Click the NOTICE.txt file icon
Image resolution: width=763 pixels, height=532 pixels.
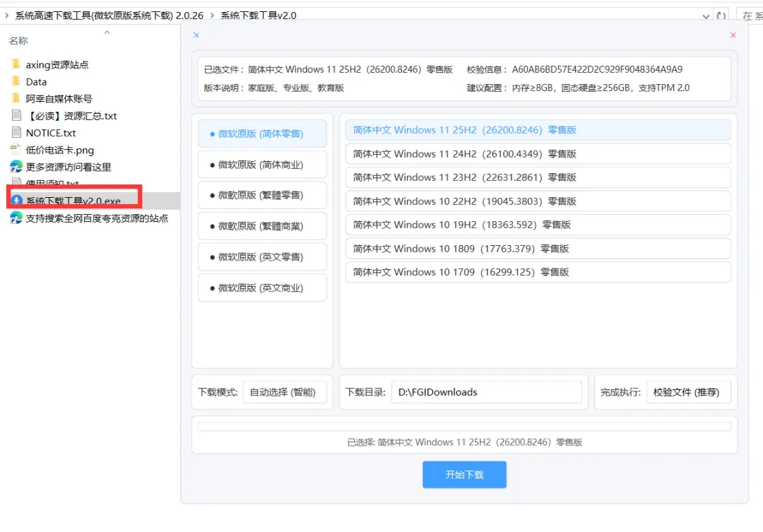pyautogui.click(x=16, y=132)
